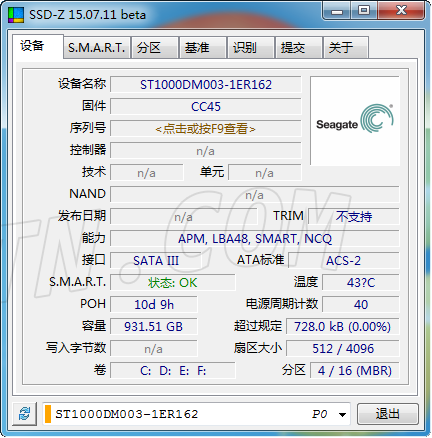Screen dimensions: 432x438
Task: Select the 设备 tab
Action: point(38,46)
